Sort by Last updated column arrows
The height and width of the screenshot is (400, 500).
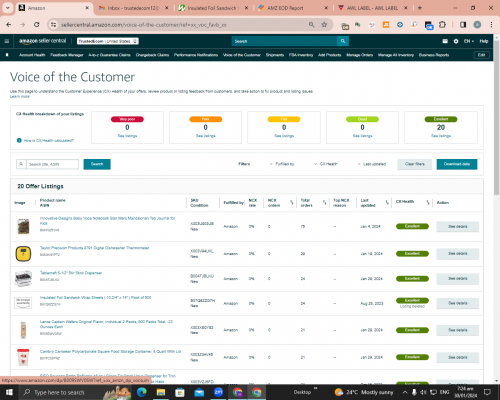pyautogui.click(x=387, y=203)
